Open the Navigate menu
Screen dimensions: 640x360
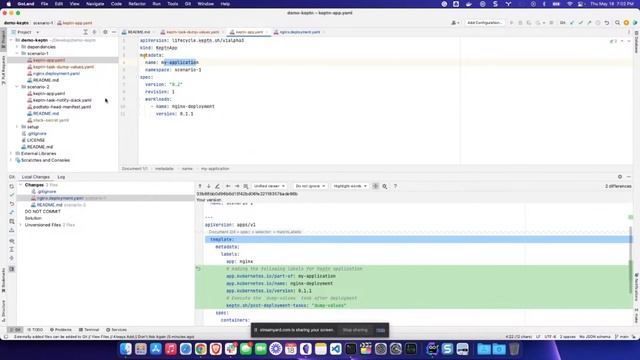click(x=95, y=4)
